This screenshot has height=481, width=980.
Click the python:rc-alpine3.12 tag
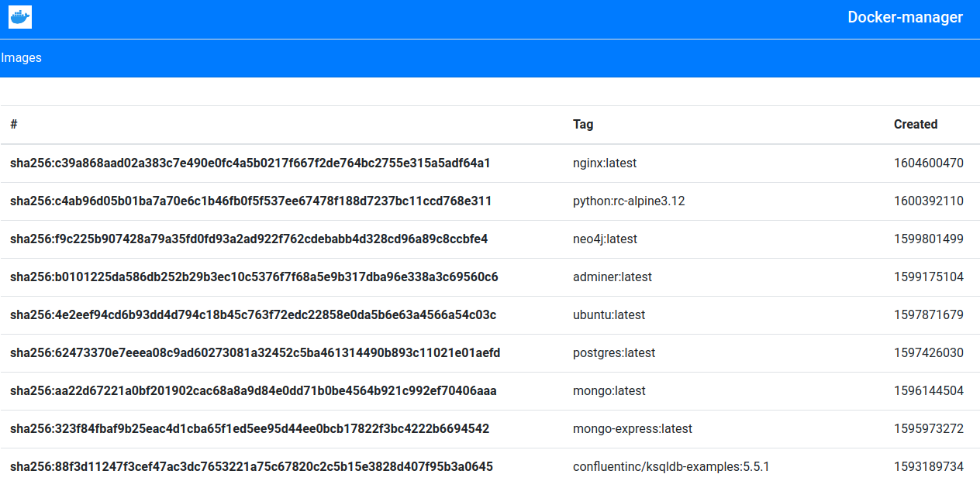629,201
